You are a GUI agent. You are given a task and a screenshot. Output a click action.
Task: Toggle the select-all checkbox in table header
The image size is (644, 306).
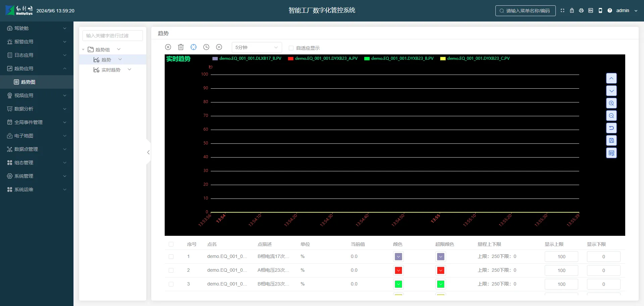[171, 244]
